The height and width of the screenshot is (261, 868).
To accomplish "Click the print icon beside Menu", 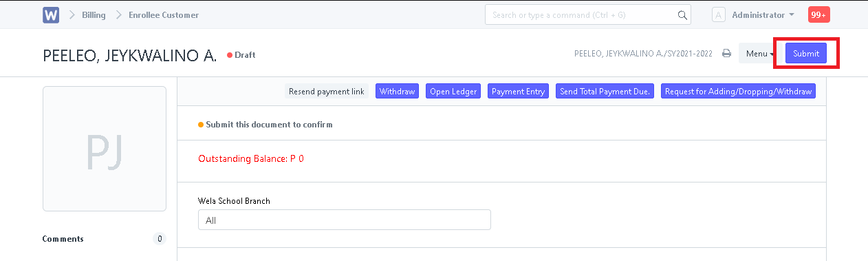I will pos(726,54).
